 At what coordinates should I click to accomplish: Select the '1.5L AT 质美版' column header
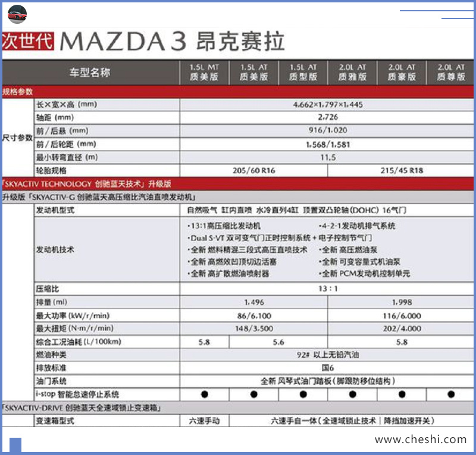tap(254, 73)
